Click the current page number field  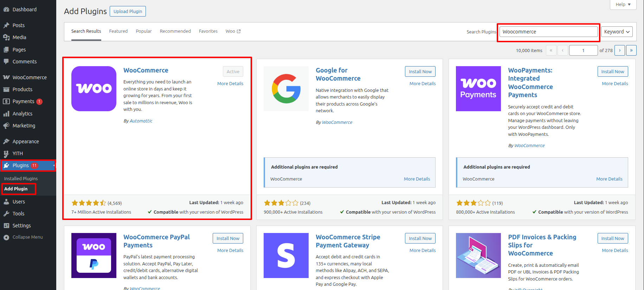coord(583,50)
